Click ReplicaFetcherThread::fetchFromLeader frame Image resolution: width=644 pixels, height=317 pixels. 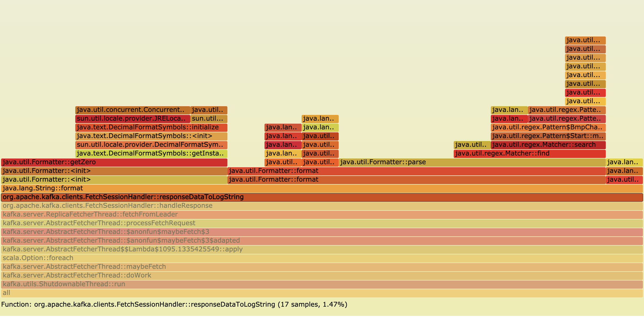(322, 215)
